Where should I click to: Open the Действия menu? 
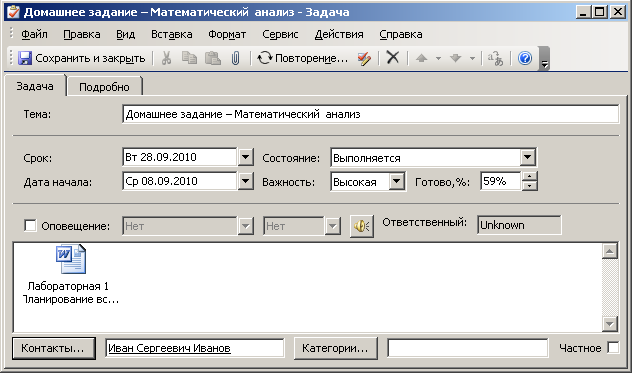pyautogui.click(x=339, y=34)
